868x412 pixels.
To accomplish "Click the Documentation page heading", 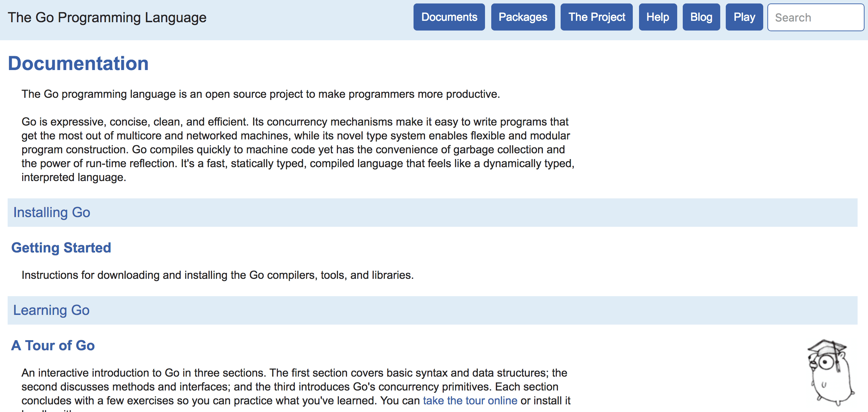I will pos(78,63).
